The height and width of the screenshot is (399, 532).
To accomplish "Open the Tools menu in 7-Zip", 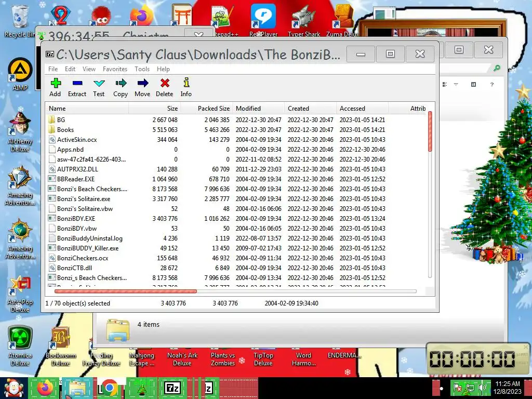I will pyautogui.click(x=142, y=69).
